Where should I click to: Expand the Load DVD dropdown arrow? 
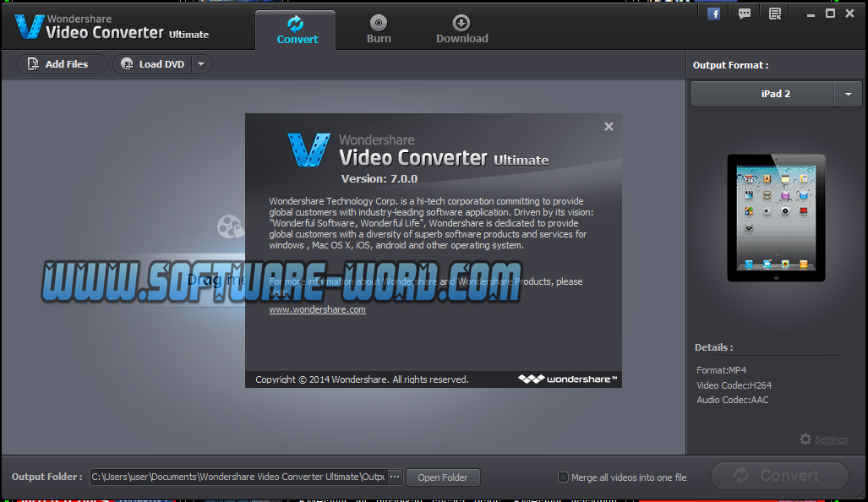coord(201,64)
